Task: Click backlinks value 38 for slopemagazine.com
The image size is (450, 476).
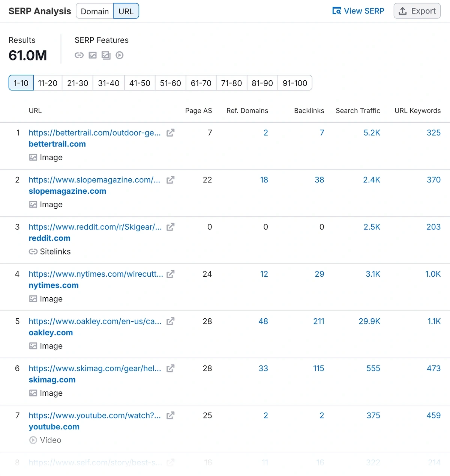Action: [319, 180]
